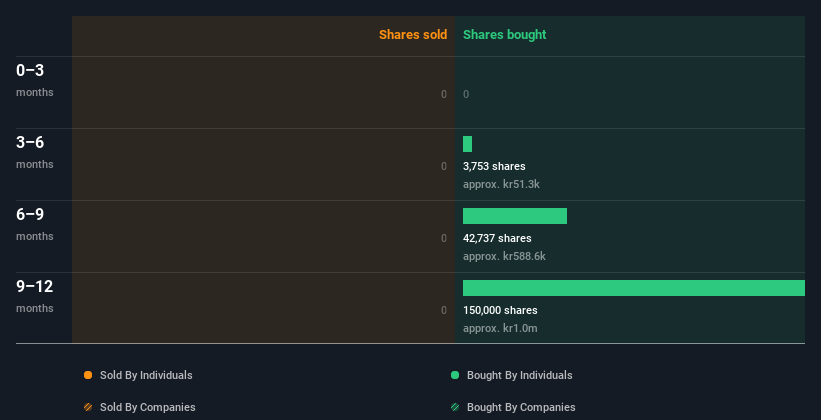
Task: Toggle the Bought By Individuals legend label
Action: (519, 375)
